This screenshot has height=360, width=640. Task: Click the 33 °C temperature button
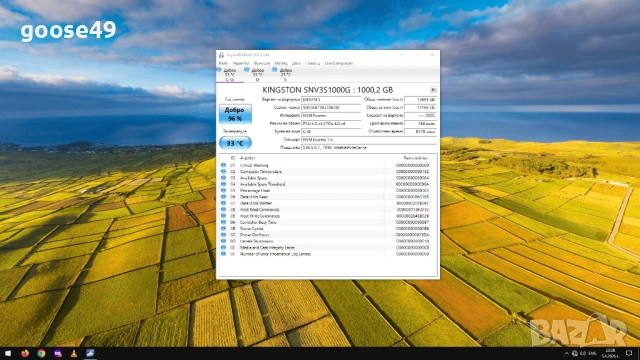pos(235,143)
